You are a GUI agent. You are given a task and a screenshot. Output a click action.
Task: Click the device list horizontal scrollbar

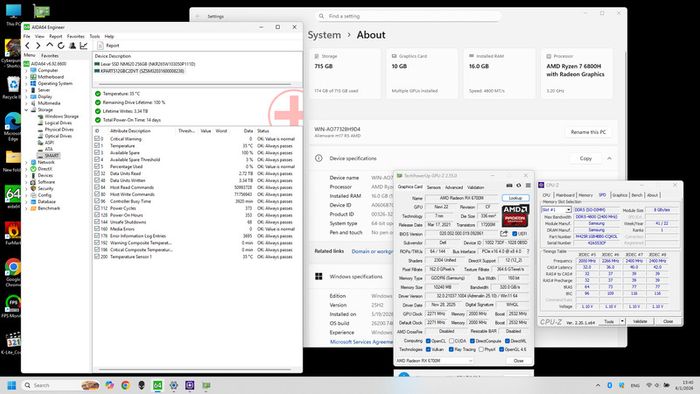195,84
